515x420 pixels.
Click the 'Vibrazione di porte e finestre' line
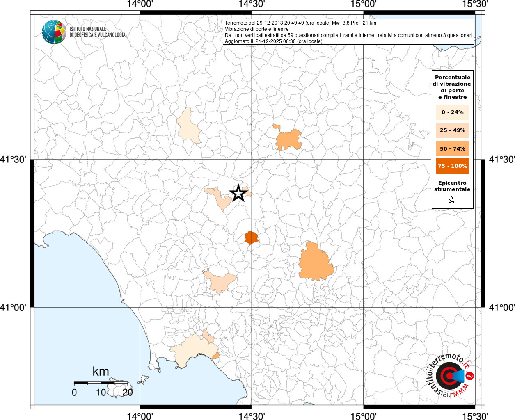(x=256, y=29)
